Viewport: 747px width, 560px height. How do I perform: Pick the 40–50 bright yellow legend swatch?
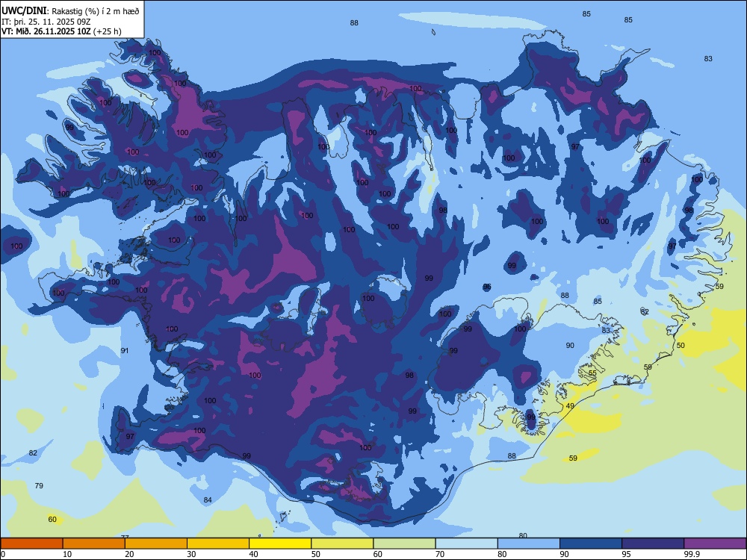[x=280, y=544]
